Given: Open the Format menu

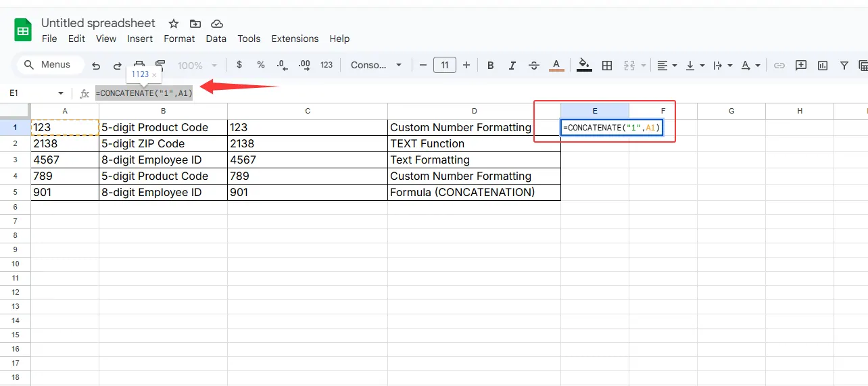Looking at the screenshot, I should coord(179,39).
